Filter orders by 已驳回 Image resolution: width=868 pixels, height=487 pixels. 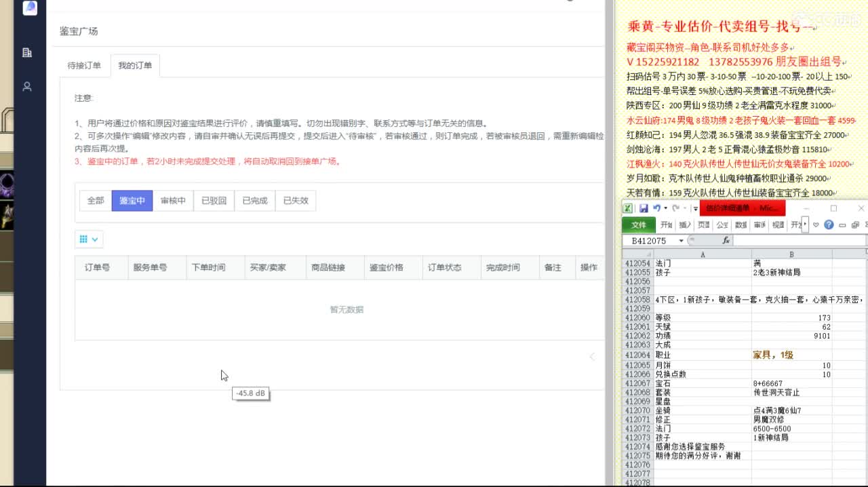click(214, 201)
